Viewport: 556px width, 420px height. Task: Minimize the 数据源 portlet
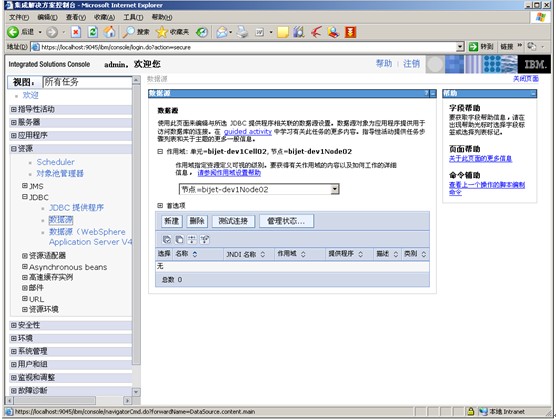(433, 94)
